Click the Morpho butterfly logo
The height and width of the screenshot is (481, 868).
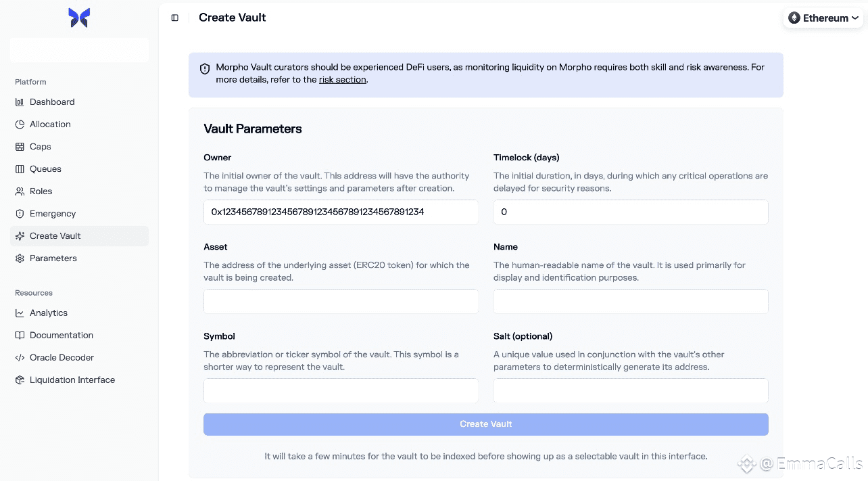[79, 18]
